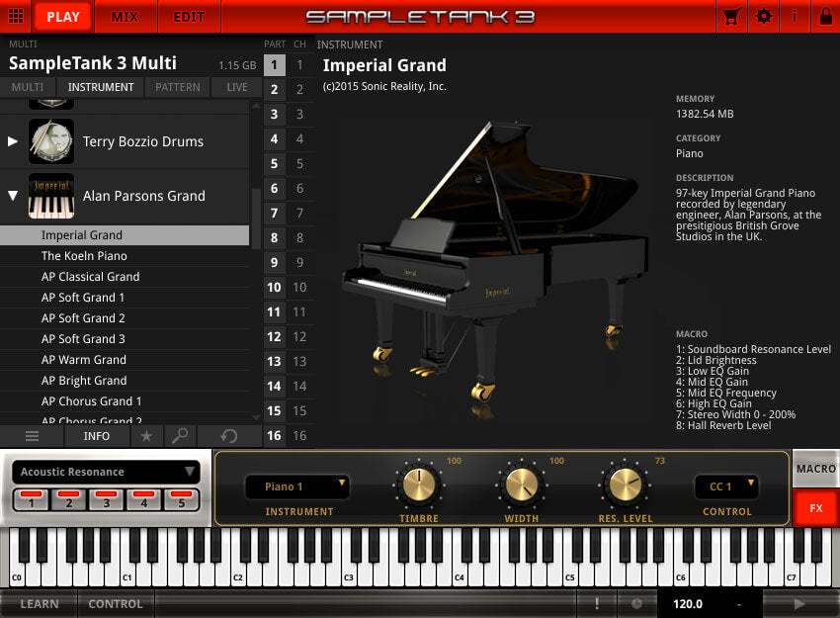Open the settings gear icon
This screenshot has width=840, height=618.
pyautogui.click(x=761, y=17)
